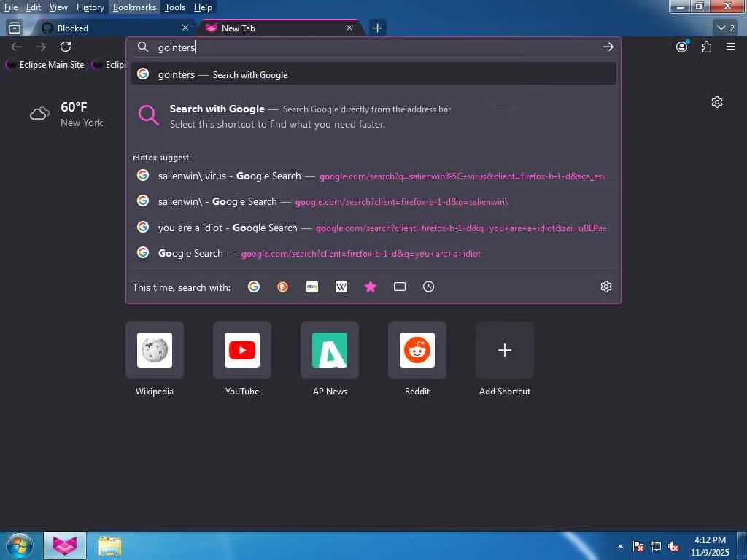This screenshot has height=560, width=747.
Task: Open File Explorer from taskbar
Action: (x=110, y=545)
